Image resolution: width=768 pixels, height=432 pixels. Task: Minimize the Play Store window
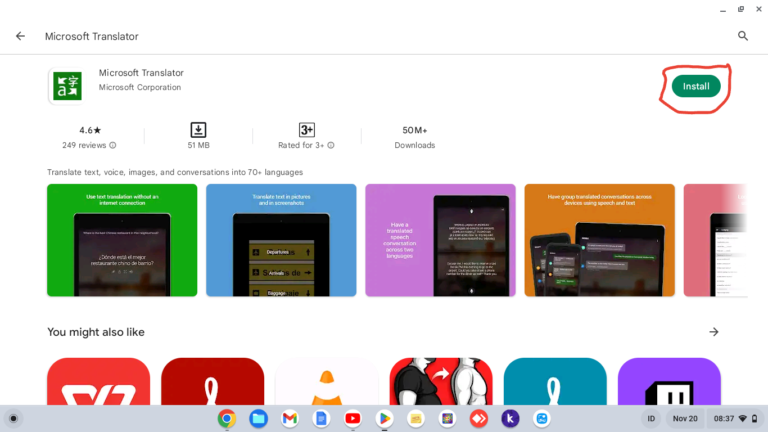(x=723, y=9)
